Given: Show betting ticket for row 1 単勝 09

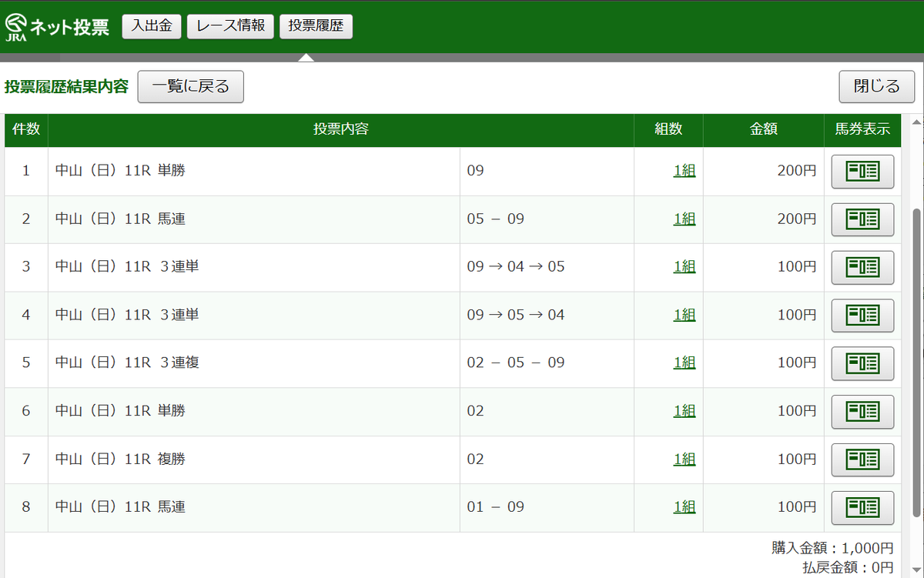Looking at the screenshot, I should coord(862,171).
